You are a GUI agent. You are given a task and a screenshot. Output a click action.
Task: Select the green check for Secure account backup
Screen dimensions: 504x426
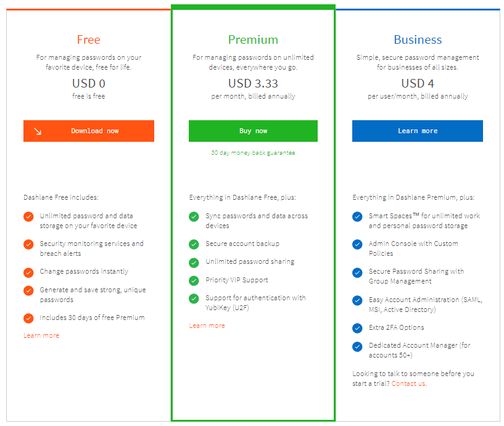click(194, 245)
